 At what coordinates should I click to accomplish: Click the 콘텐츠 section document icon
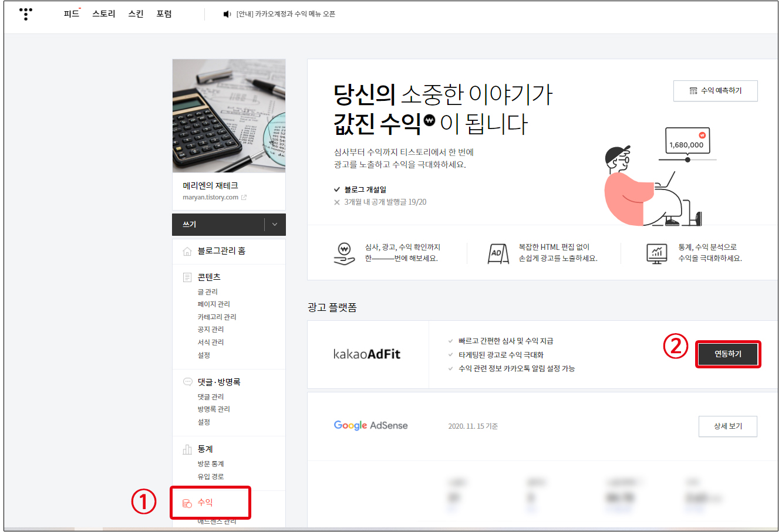pyautogui.click(x=187, y=277)
